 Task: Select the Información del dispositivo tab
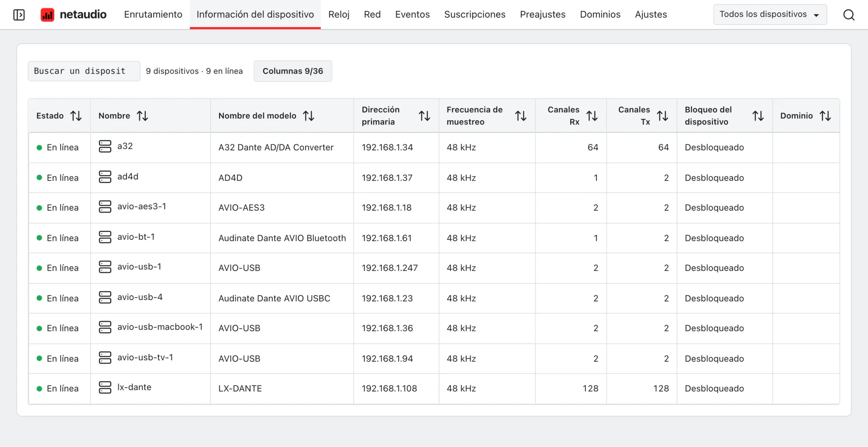[x=255, y=14]
